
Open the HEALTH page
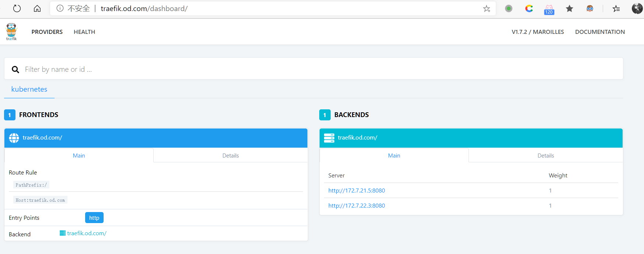pos(84,32)
